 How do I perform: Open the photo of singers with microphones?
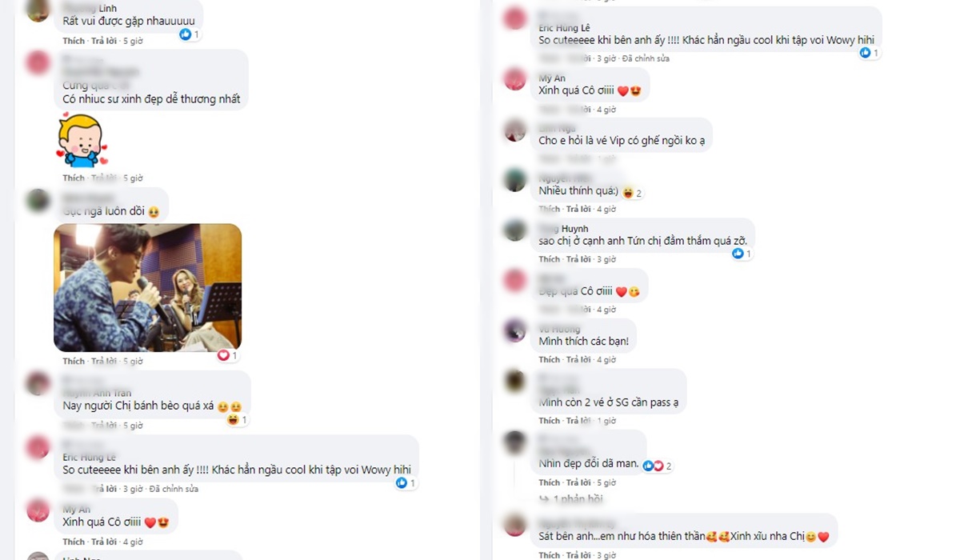[148, 288]
